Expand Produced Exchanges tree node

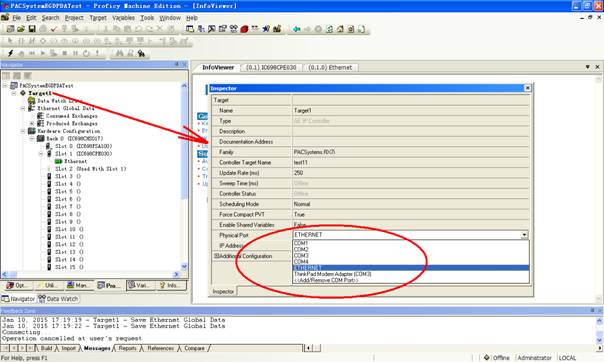(32, 123)
